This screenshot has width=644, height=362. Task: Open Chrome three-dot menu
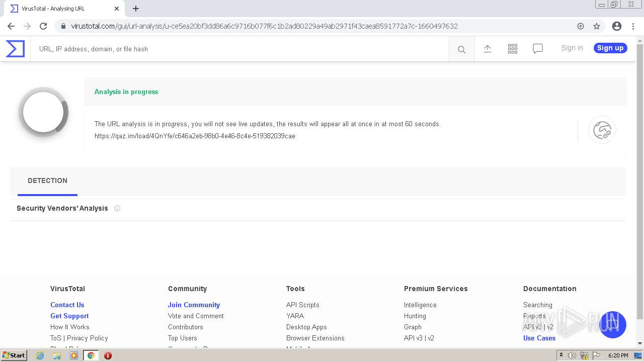tap(633, 26)
